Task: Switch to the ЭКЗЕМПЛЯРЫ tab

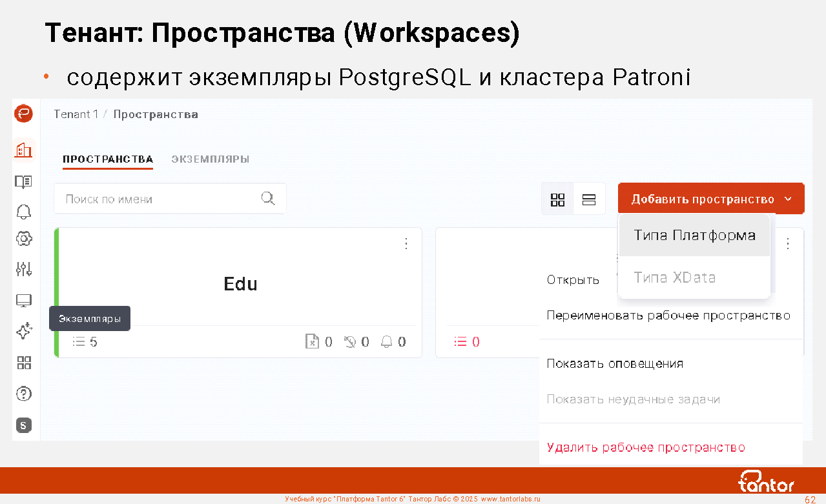Action: [210, 159]
